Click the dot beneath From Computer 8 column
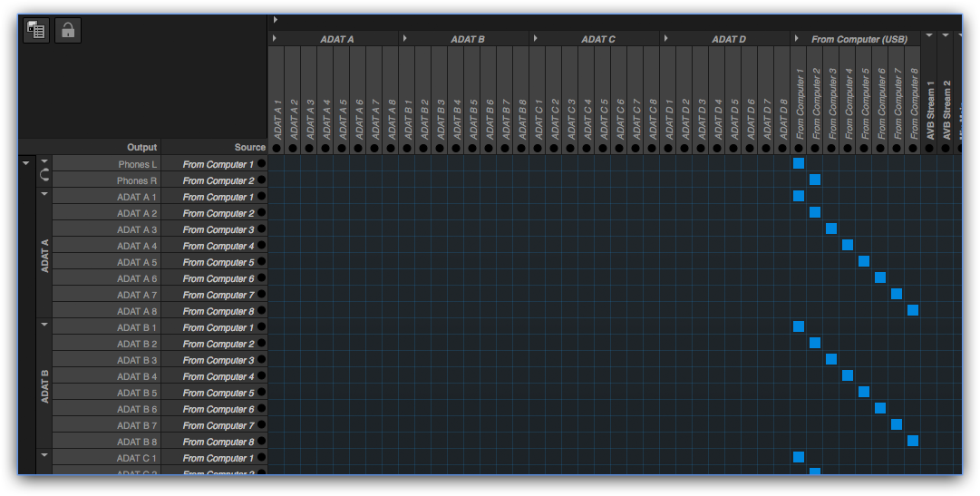Screen dimensions: 980x496 (x=913, y=148)
